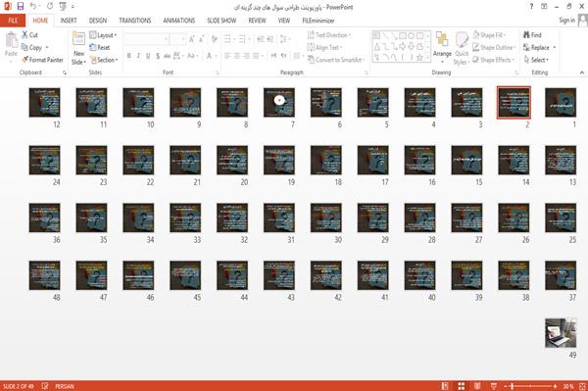Open the FILE tab
The image size is (588, 391).
[x=13, y=21]
